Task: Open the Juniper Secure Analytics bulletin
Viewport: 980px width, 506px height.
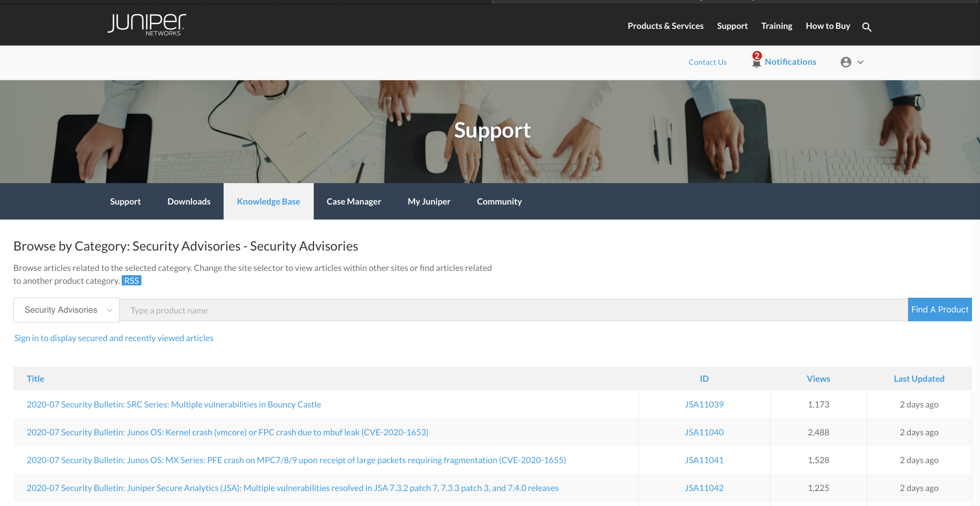Action: coord(293,488)
